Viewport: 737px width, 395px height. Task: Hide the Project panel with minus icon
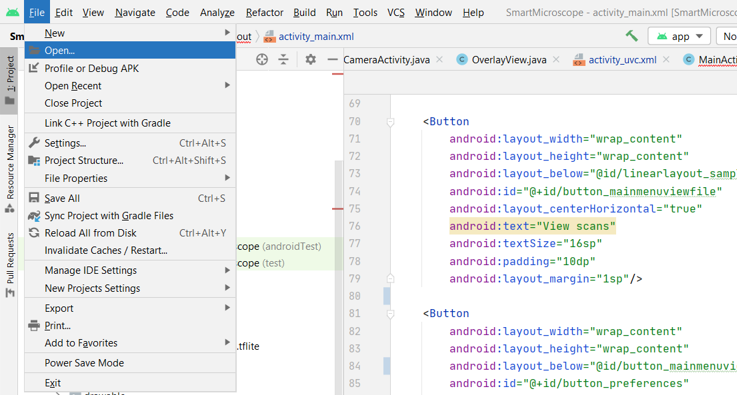[332, 60]
